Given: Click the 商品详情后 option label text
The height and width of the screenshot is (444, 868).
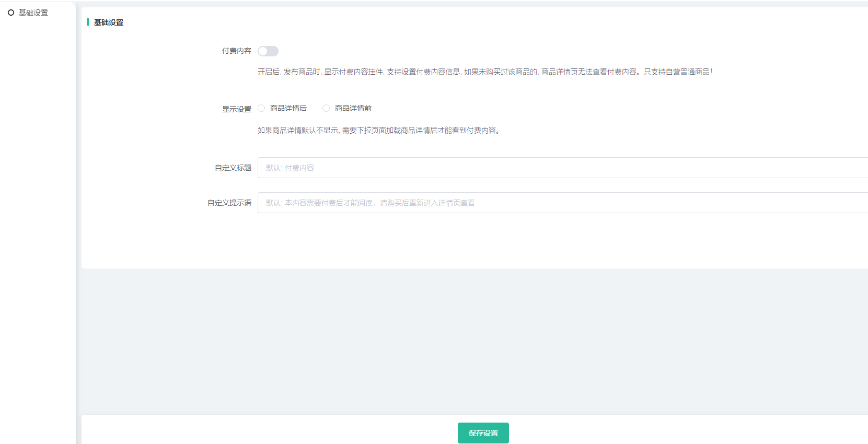Looking at the screenshot, I should (x=288, y=108).
